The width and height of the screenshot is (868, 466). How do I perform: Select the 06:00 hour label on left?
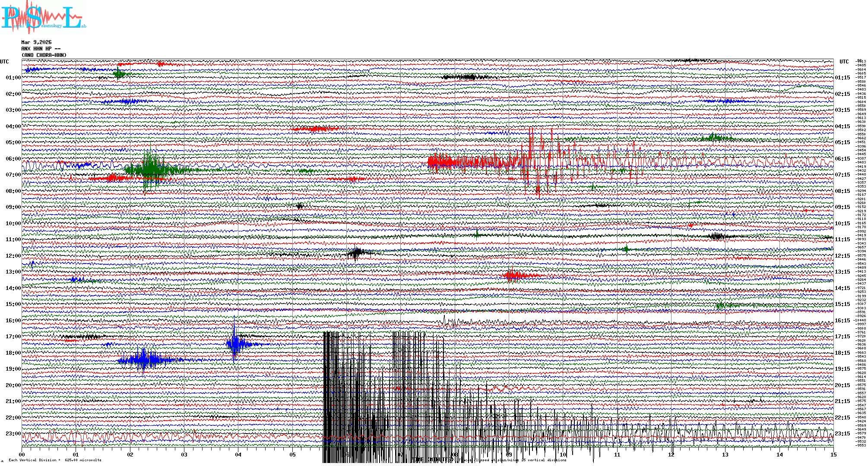pos(13,159)
